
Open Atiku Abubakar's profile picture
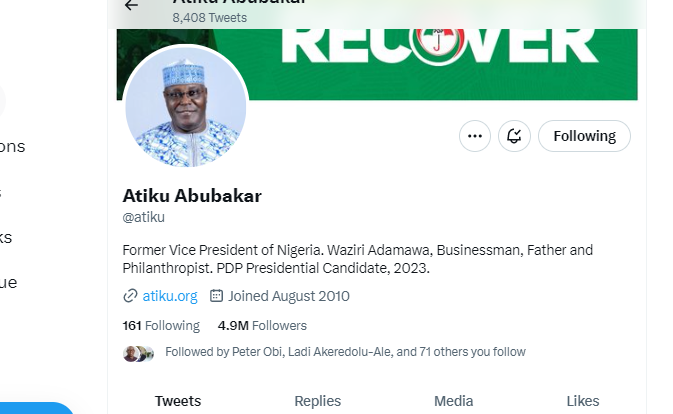[x=186, y=107]
